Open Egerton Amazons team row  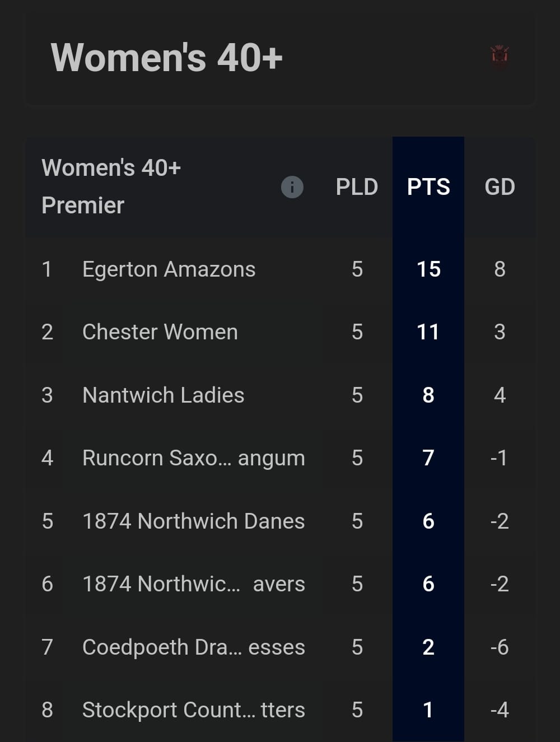pyautogui.click(x=280, y=269)
